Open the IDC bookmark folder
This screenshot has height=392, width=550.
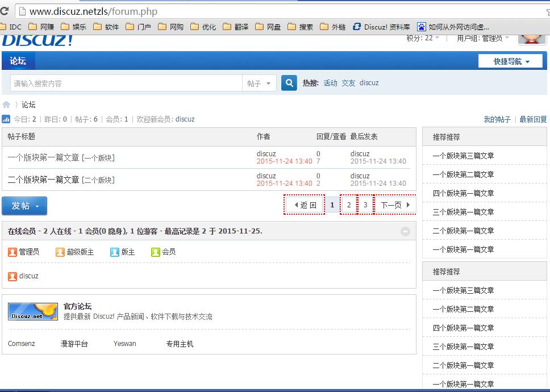[x=11, y=27]
